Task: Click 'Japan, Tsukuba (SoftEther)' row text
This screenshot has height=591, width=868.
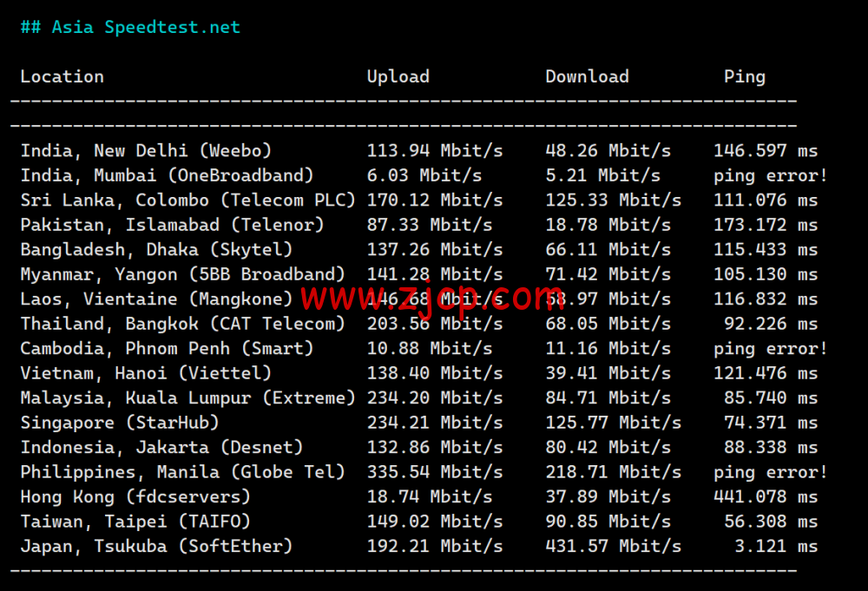Action: click(156, 546)
